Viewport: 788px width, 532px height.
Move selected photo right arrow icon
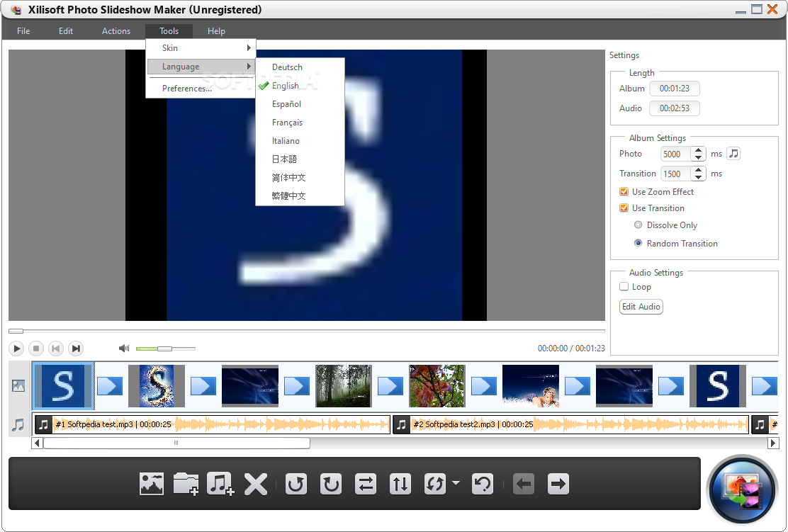click(558, 485)
